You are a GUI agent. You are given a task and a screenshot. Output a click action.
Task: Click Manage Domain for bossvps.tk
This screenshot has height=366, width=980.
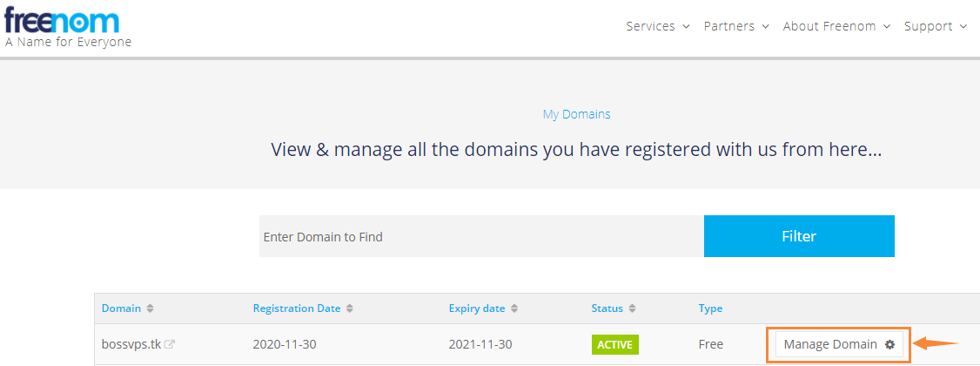click(830, 344)
